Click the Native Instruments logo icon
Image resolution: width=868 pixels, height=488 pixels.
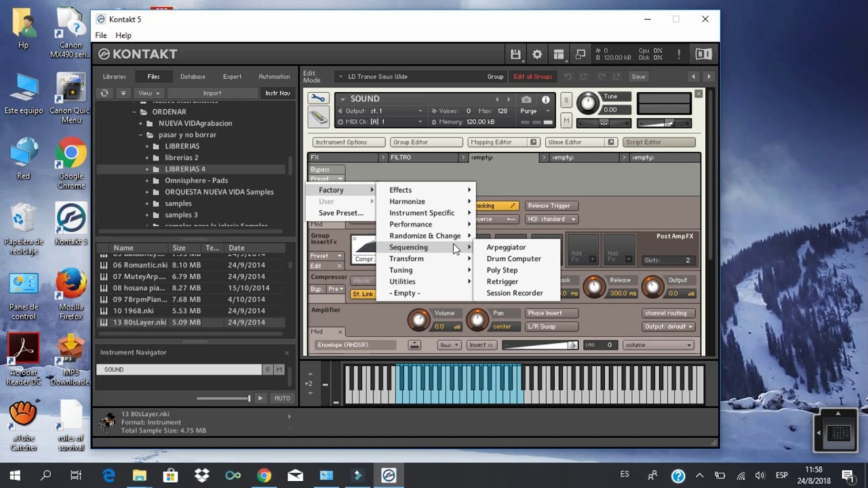tap(704, 54)
